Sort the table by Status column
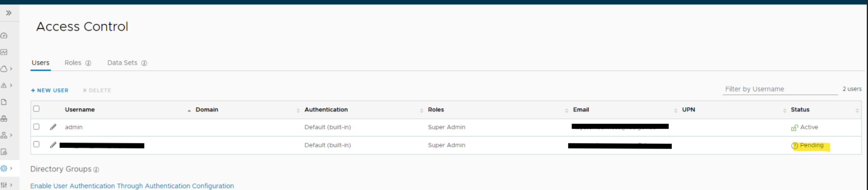The height and width of the screenshot is (190, 868). click(800, 110)
